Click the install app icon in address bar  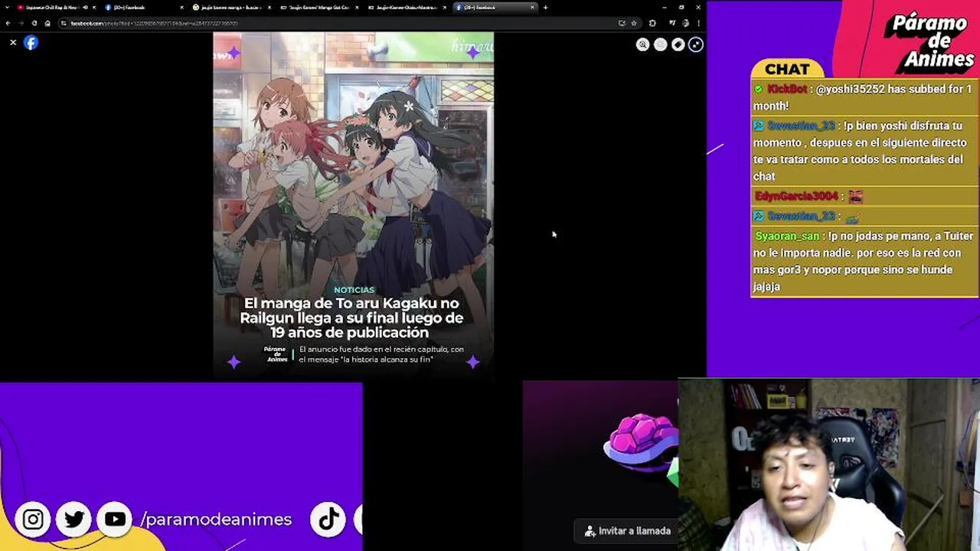(622, 23)
